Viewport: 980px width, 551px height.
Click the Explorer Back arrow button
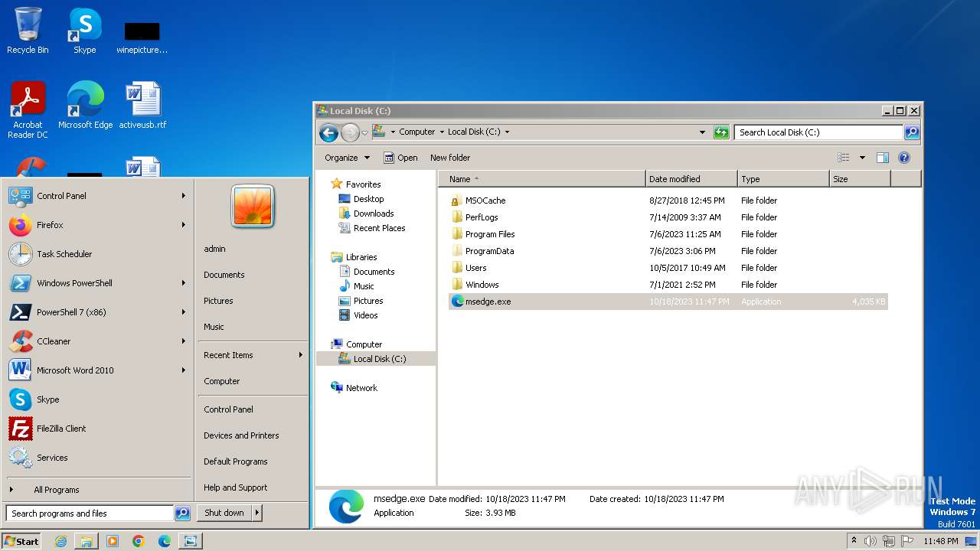pyautogui.click(x=328, y=132)
